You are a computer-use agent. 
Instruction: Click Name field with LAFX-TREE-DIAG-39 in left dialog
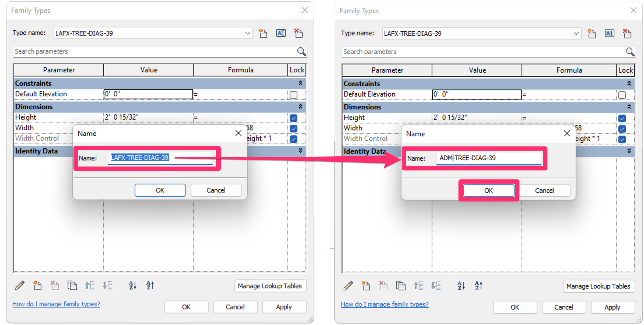pos(160,158)
